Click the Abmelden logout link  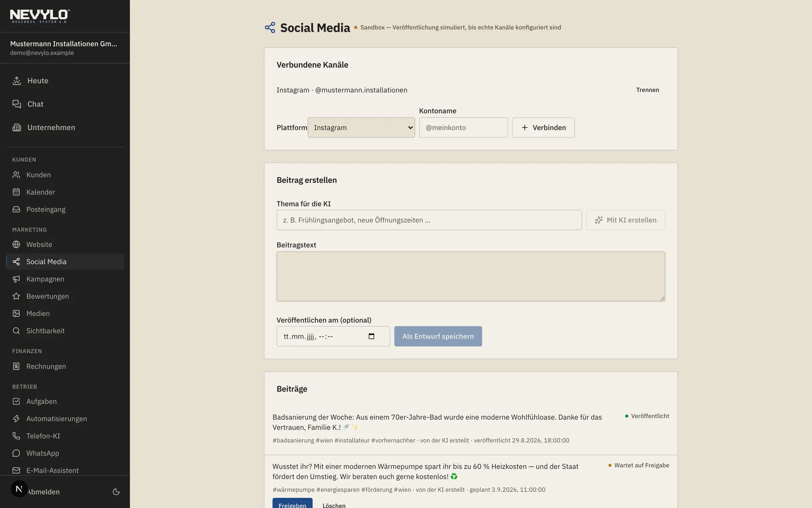coord(44,492)
